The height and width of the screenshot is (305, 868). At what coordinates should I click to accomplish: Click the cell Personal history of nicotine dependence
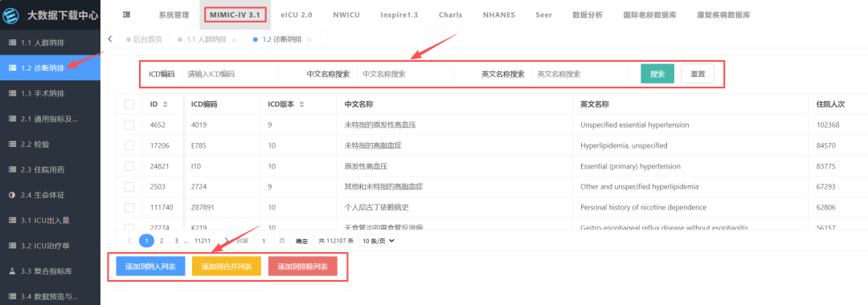(643, 208)
